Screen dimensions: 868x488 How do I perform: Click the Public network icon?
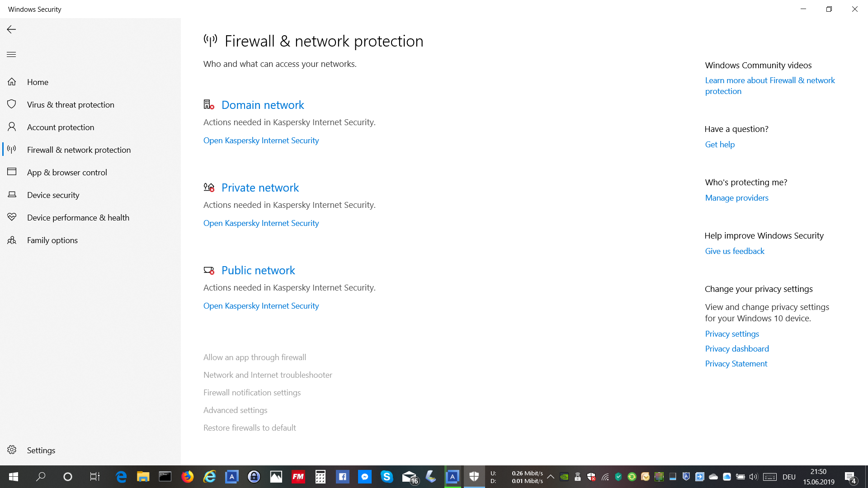[x=208, y=270]
